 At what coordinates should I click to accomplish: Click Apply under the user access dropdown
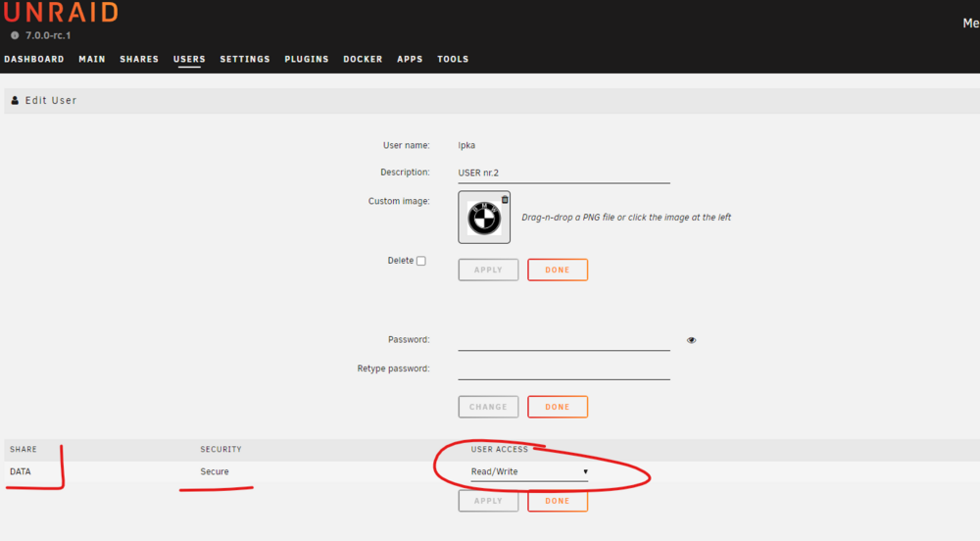(x=488, y=501)
